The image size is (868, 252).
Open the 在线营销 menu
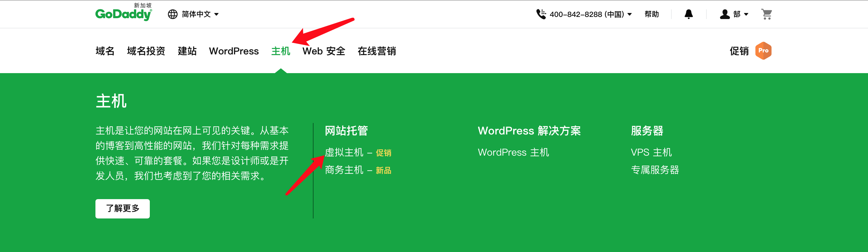[x=377, y=51]
